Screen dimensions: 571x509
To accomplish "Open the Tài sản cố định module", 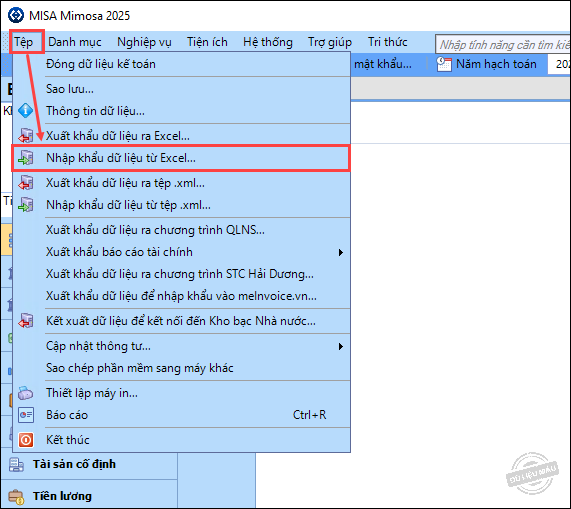I will click(x=89, y=464).
